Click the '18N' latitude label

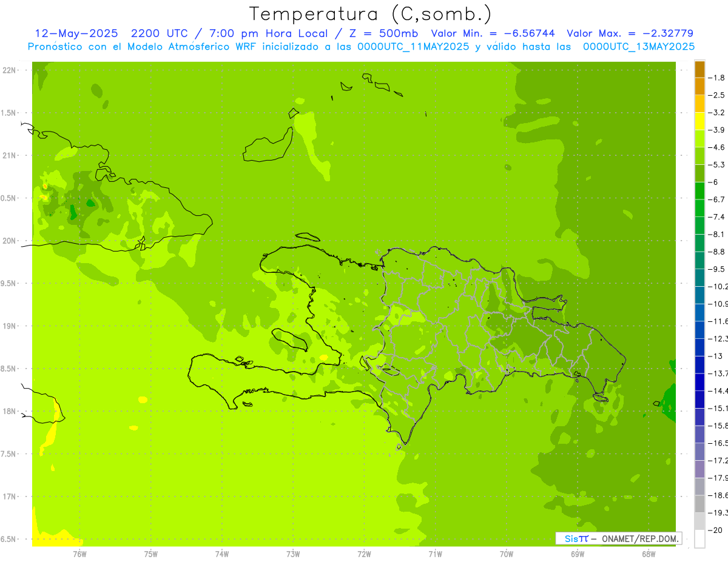point(10,411)
